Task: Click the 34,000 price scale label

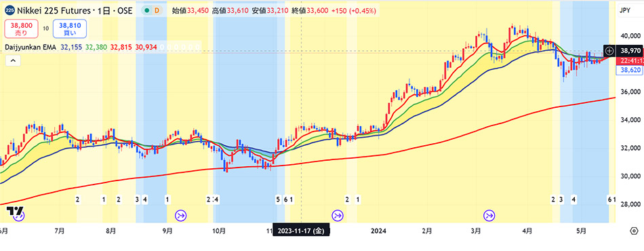Action: (x=630, y=120)
